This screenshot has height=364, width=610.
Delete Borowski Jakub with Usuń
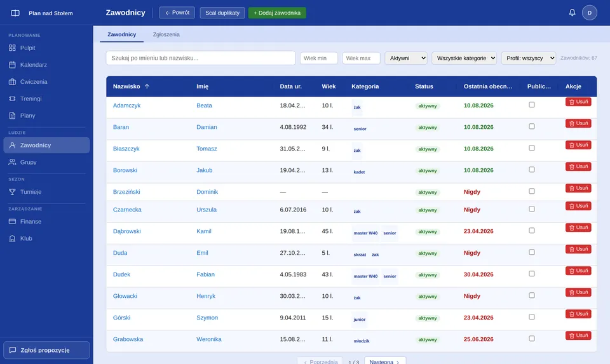click(578, 166)
